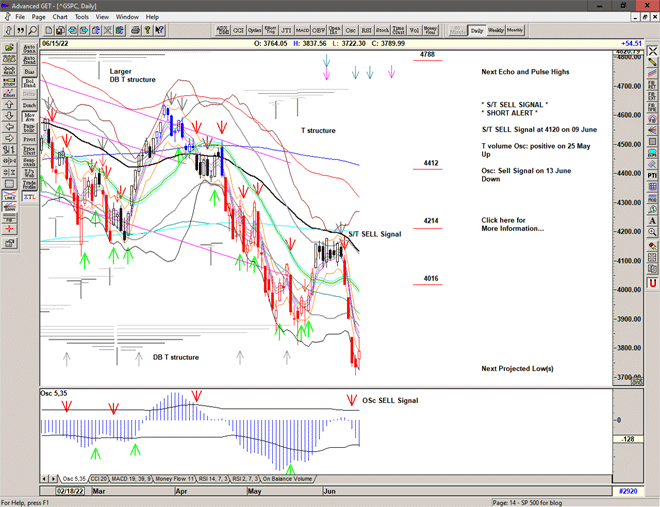Open the Chart menu
This screenshot has height=507, width=660.
[60, 17]
